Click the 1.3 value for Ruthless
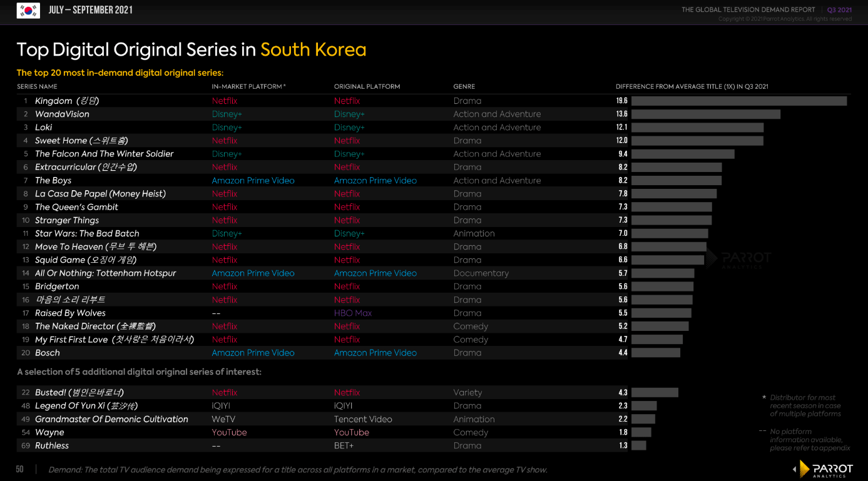Image resolution: width=868 pixels, height=481 pixels. pos(623,445)
